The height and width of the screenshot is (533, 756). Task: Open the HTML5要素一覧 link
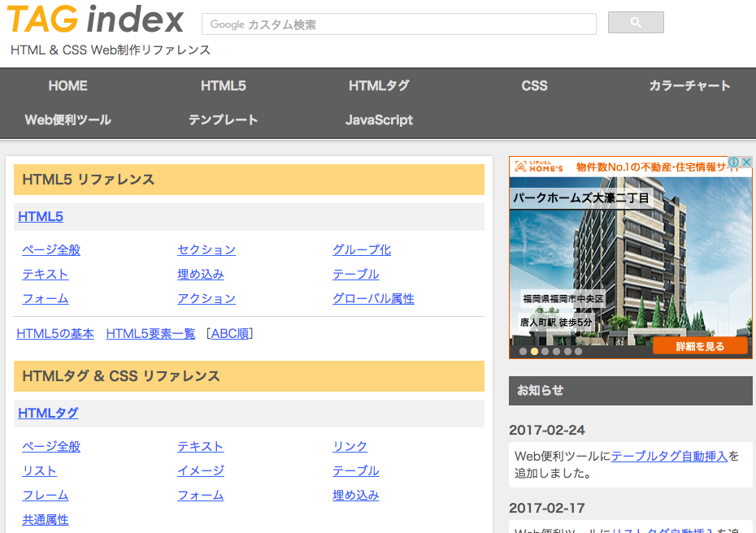(150, 333)
